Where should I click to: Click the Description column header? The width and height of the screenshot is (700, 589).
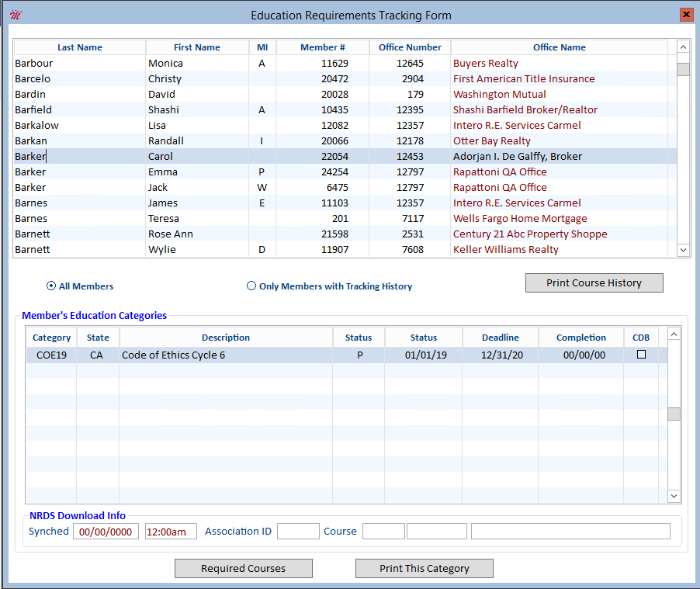226,338
